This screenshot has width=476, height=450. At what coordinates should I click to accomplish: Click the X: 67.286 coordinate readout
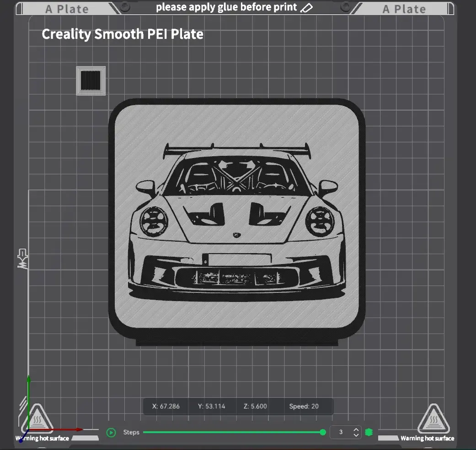166,406
